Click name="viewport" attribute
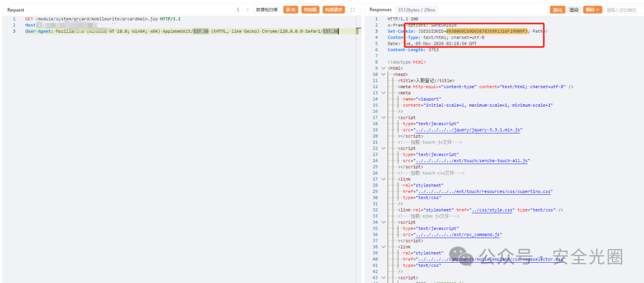The height and width of the screenshot is (283, 644). click(421, 99)
